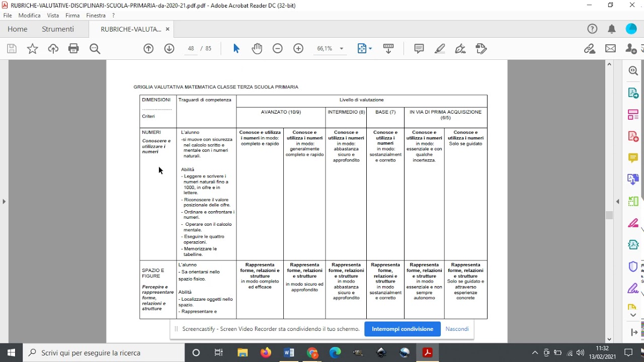Image resolution: width=644 pixels, height=362 pixels.
Task: Go to next page arrow
Action: coord(169,49)
